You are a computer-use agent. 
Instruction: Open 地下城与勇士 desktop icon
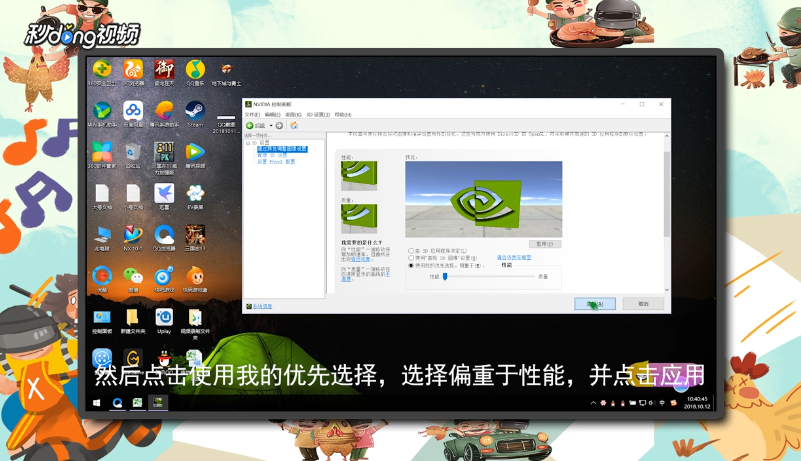click(x=226, y=72)
